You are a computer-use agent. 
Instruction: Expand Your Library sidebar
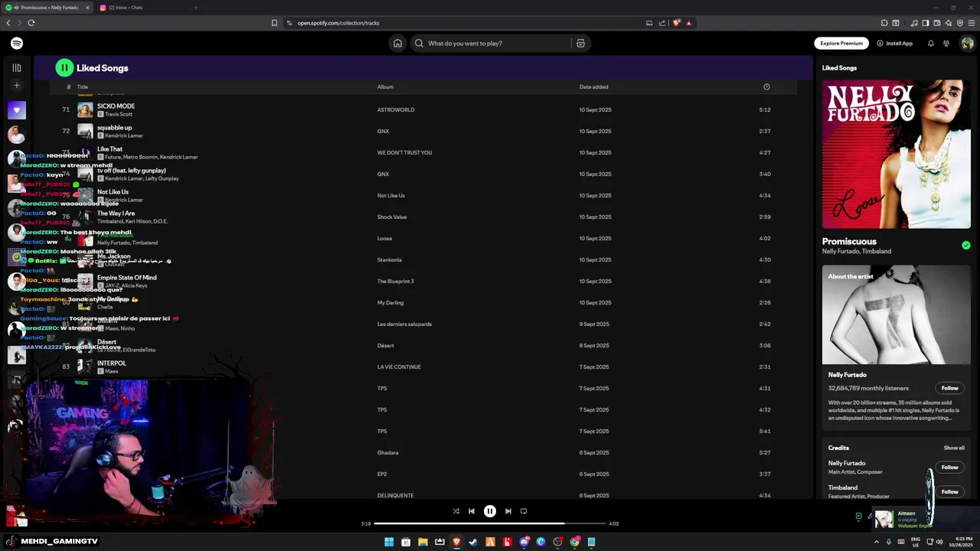17,68
